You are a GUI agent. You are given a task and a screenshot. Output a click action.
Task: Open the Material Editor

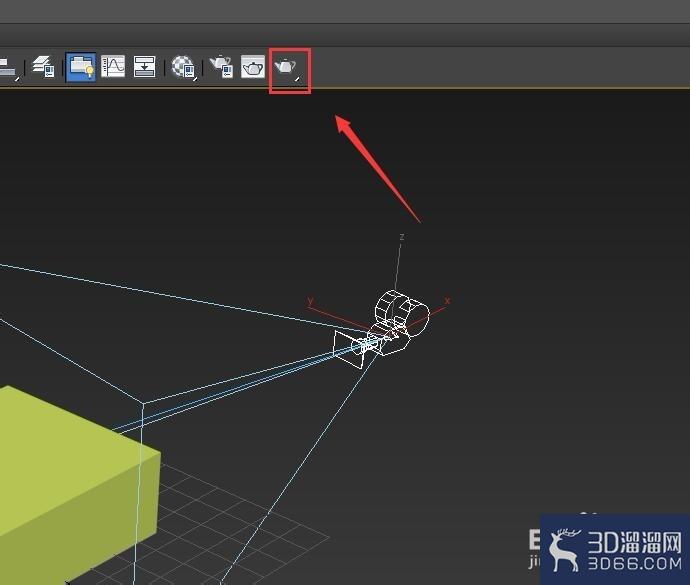183,67
